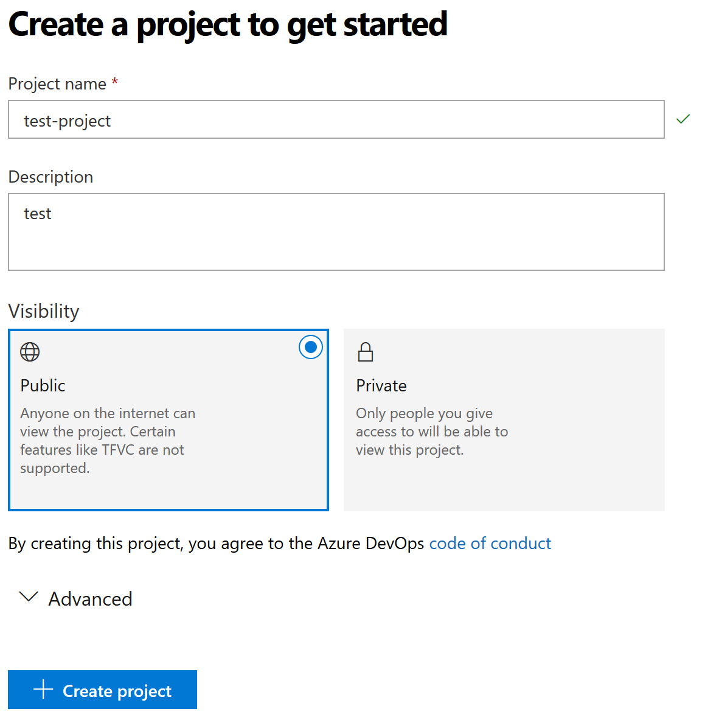The height and width of the screenshot is (728, 705).
Task: Click the Create a project heading
Action: pyautogui.click(x=227, y=24)
